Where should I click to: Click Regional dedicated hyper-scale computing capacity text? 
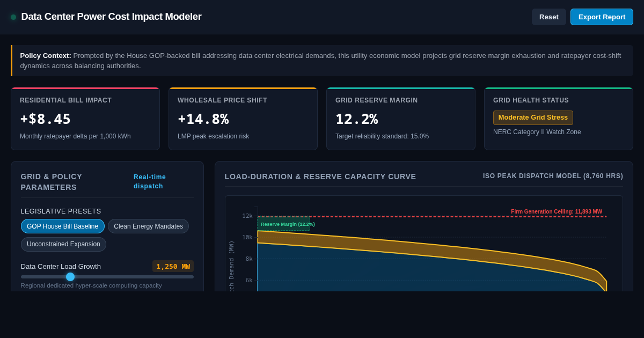(91, 285)
